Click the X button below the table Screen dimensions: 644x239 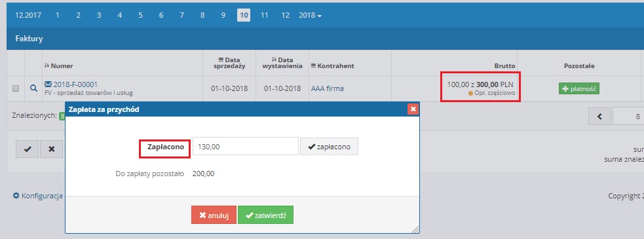click(x=51, y=149)
